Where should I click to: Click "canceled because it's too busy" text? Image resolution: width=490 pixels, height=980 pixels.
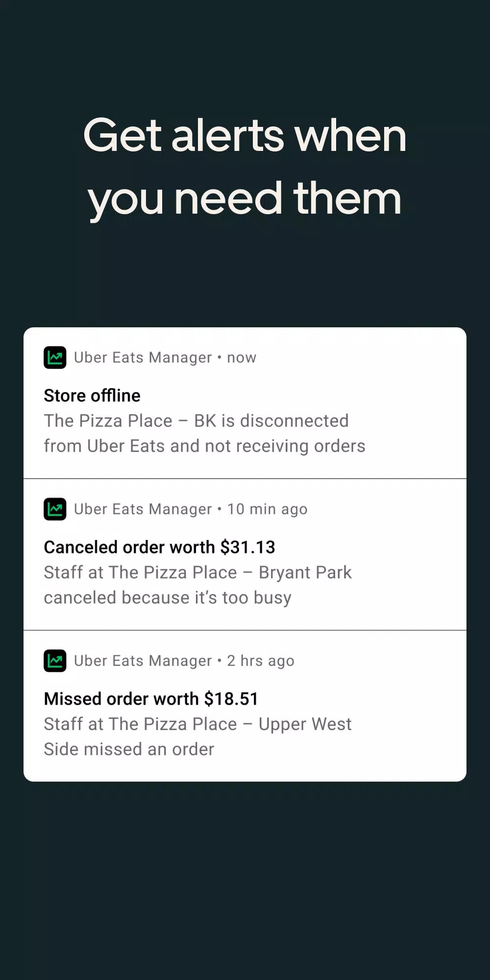168,598
